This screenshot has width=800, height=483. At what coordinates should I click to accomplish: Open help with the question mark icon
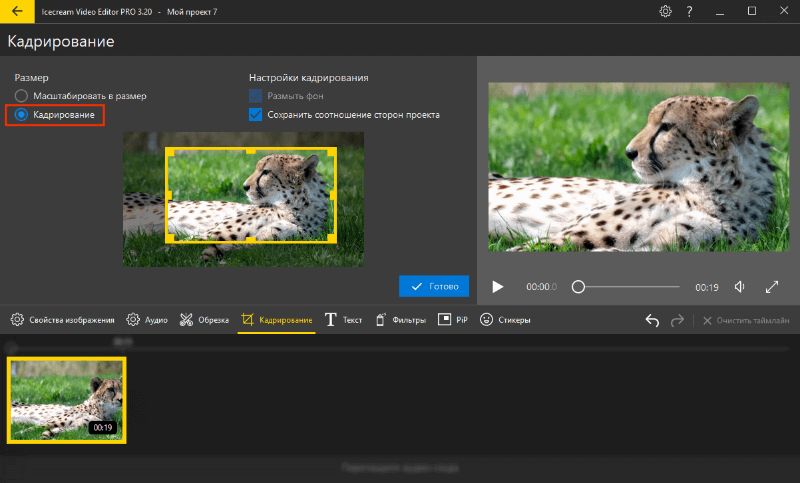(689, 12)
